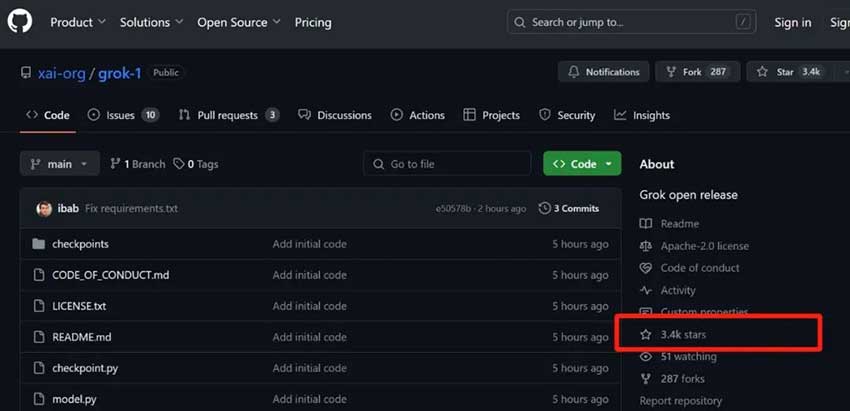The width and height of the screenshot is (850, 411).
Task: Open the main branch dropdown
Action: [x=60, y=164]
